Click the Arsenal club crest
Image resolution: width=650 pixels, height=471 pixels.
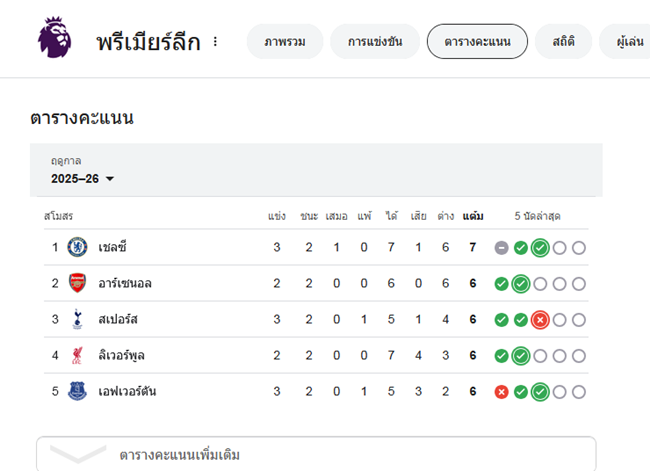tap(77, 283)
